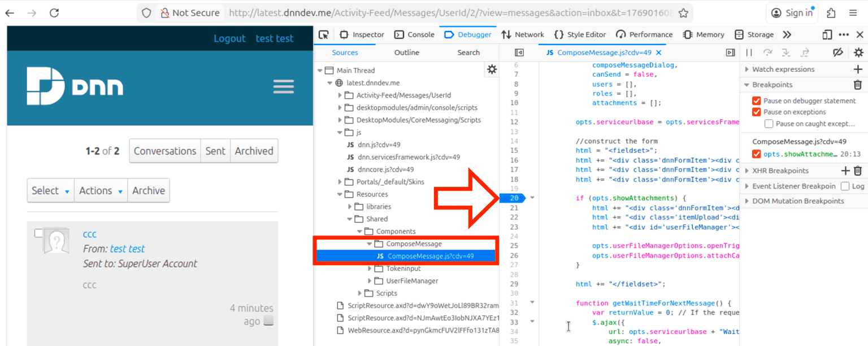Click the Sources pane settings gear

click(x=492, y=69)
